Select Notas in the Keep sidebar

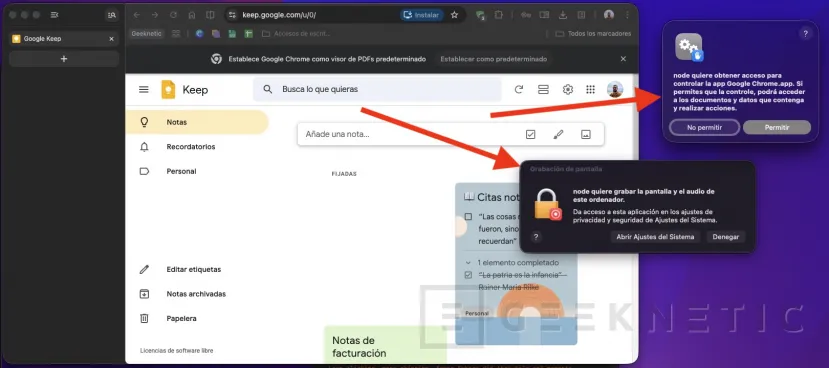(197, 122)
